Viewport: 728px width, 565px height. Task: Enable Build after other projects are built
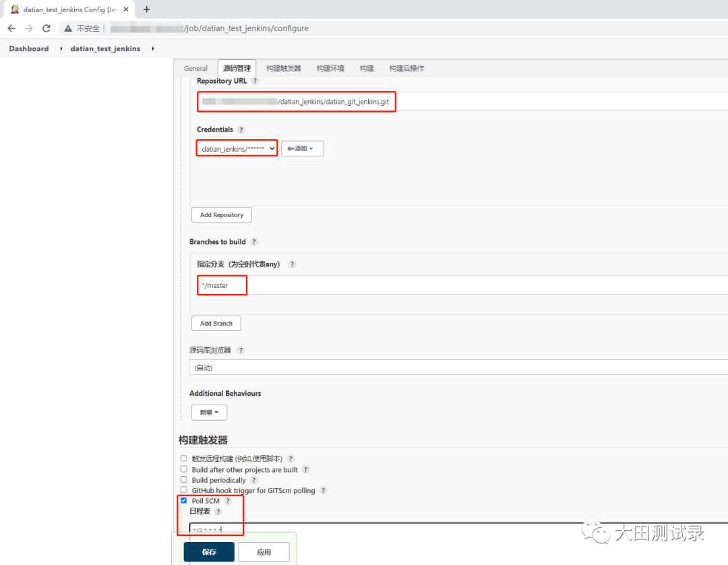tap(184, 469)
